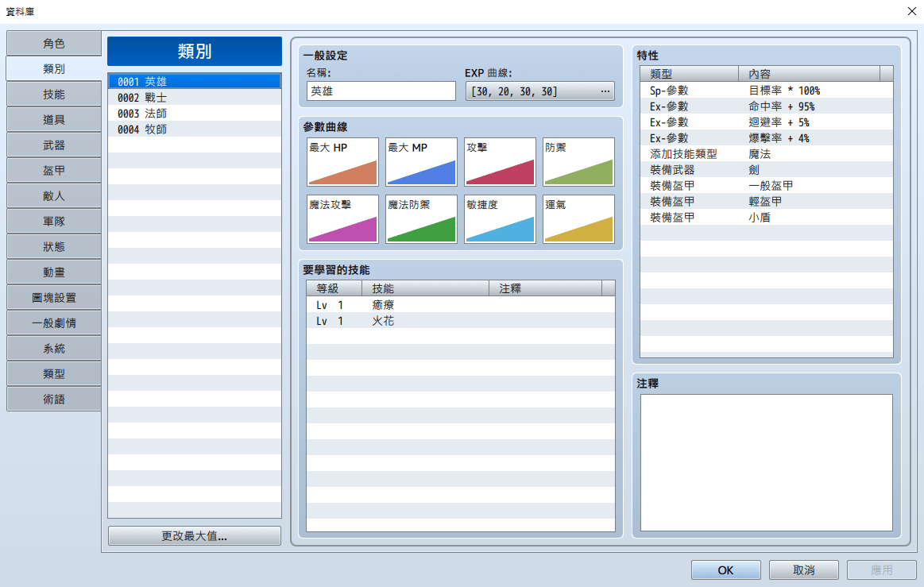The width and height of the screenshot is (924, 587).
Task: Open the 最大 HP parameter curve
Action: (342, 162)
